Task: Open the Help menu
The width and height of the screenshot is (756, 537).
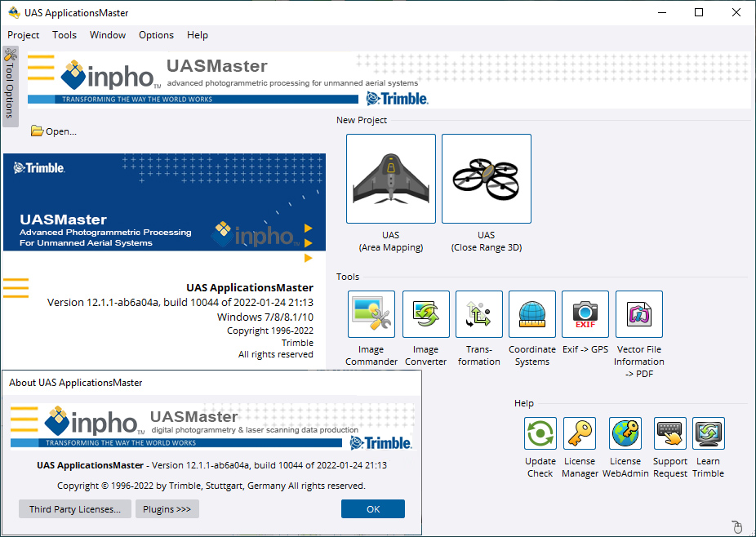Action: pos(198,35)
